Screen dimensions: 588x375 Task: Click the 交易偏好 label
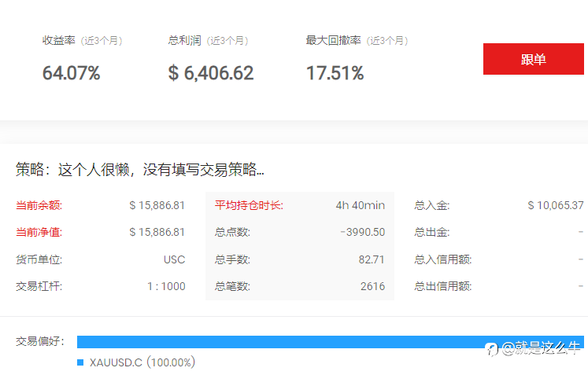pyautogui.click(x=40, y=341)
